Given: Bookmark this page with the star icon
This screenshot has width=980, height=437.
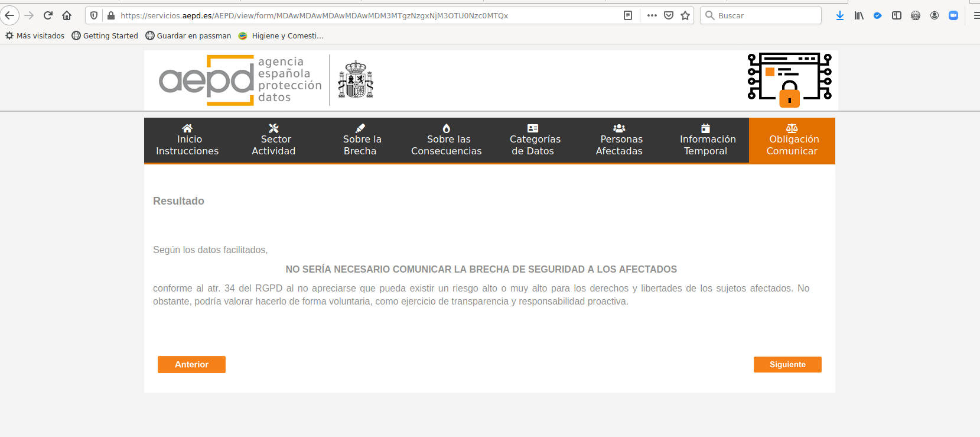Looking at the screenshot, I should tap(685, 15).
